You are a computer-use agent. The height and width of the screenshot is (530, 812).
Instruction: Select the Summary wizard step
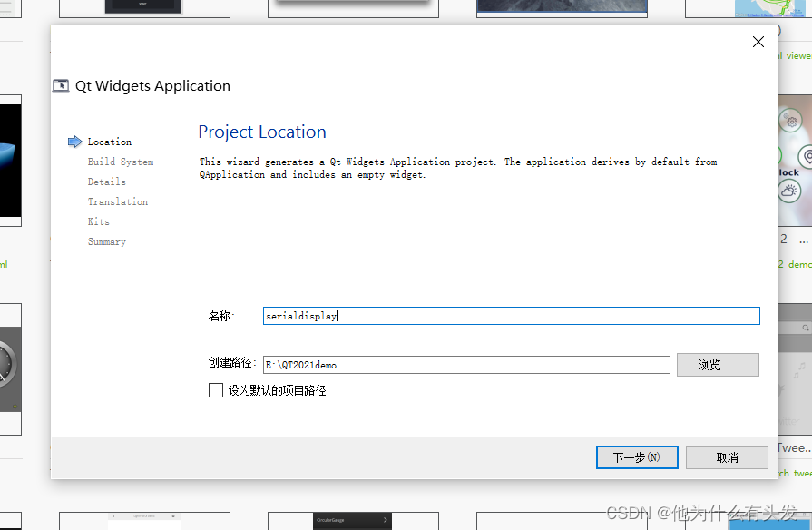(x=107, y=241)
